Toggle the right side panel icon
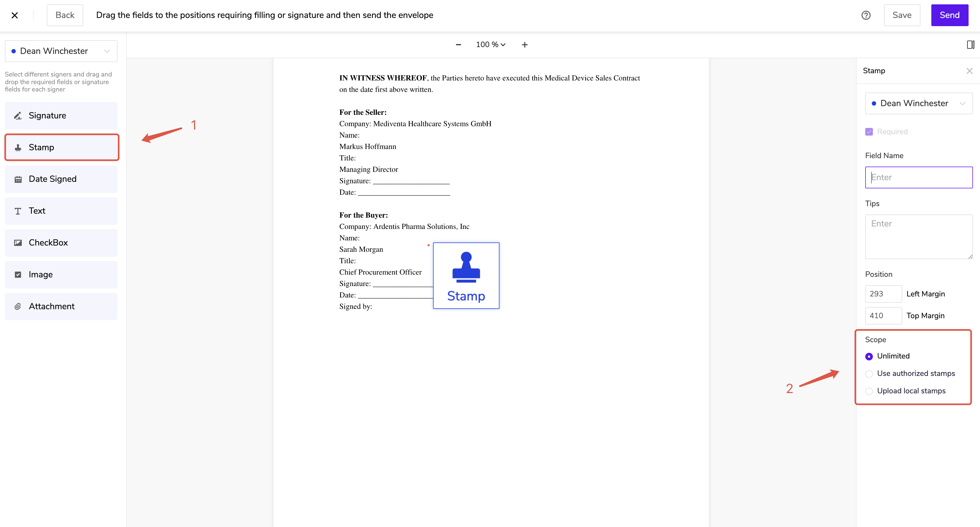 [x=970, y=45]
